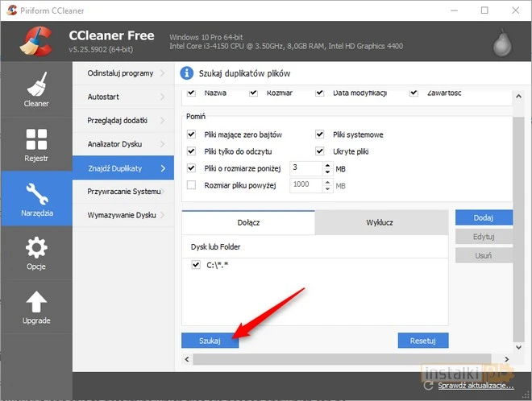Click the blue info icon beside Szukaj duplikatów
532x401 pixels.
point(187,73)
